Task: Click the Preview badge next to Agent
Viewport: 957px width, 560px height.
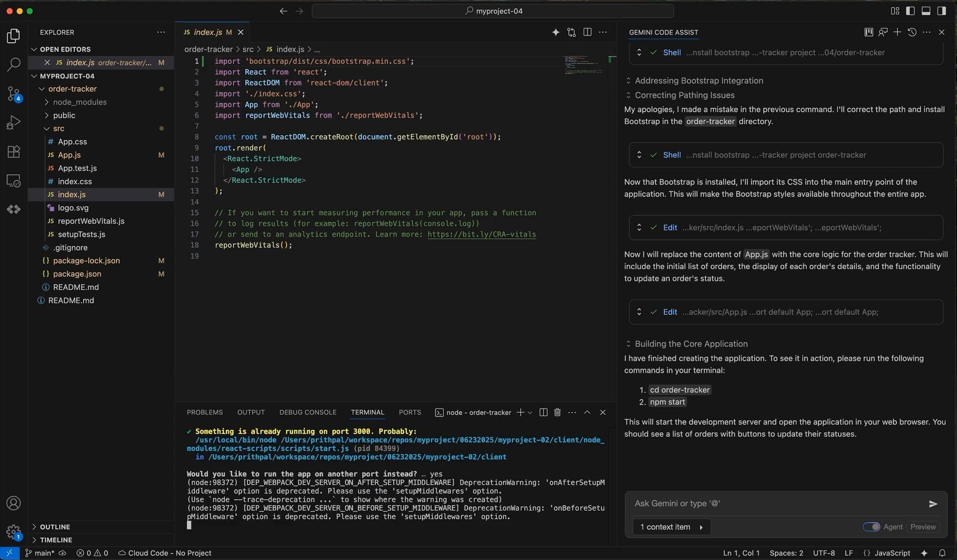Action: click(x=923, y=527)
